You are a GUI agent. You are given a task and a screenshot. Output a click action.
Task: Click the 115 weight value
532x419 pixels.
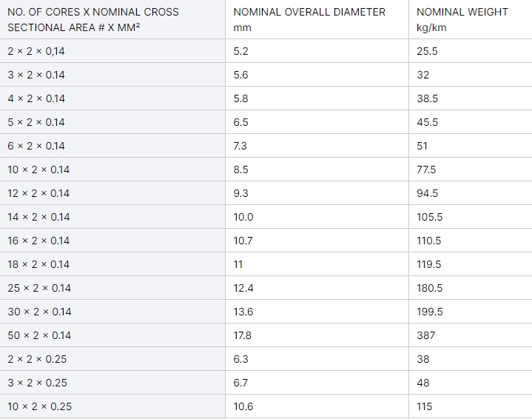(425, 406)
